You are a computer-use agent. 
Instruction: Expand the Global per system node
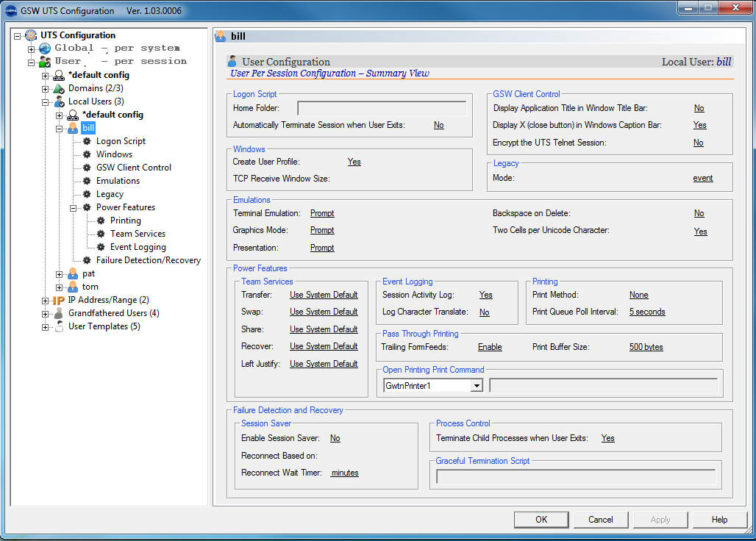(x=32, y=49)
